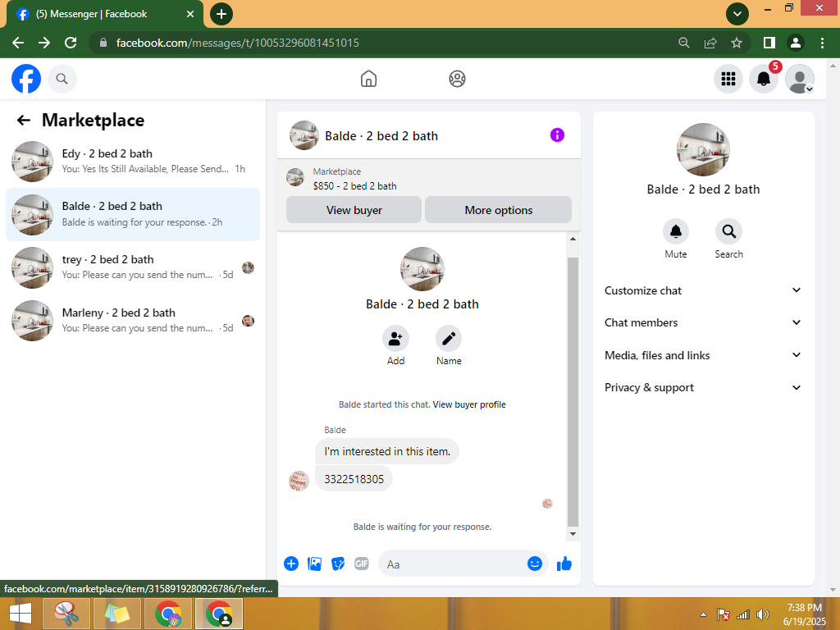Open the Facebook search magnifier
The height and width of the screenshot is (630, 840).
62,79
